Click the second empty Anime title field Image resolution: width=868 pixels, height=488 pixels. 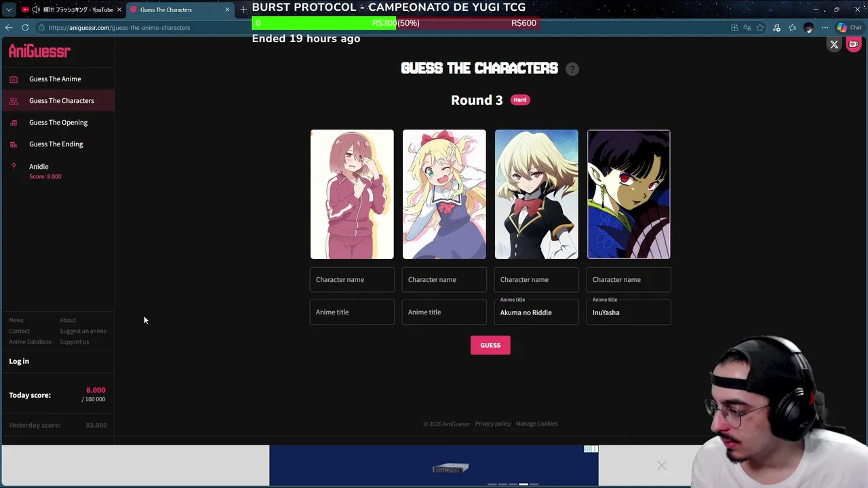(444, 312)
